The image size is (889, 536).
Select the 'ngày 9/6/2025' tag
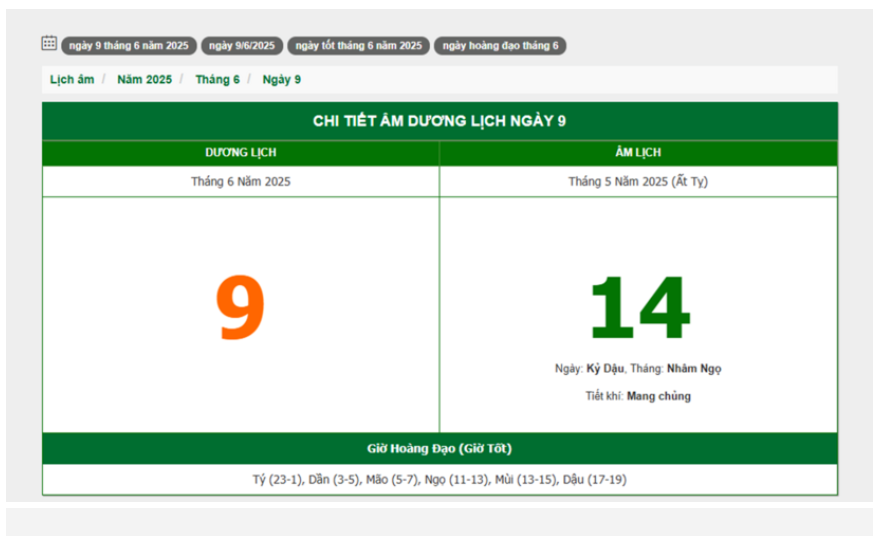click(242, 46)
